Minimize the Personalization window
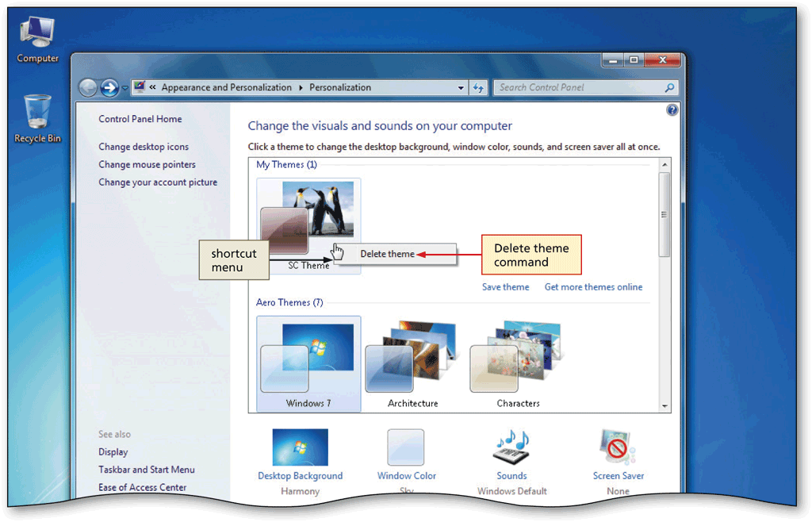812x522 pixels. coord(613,60)
